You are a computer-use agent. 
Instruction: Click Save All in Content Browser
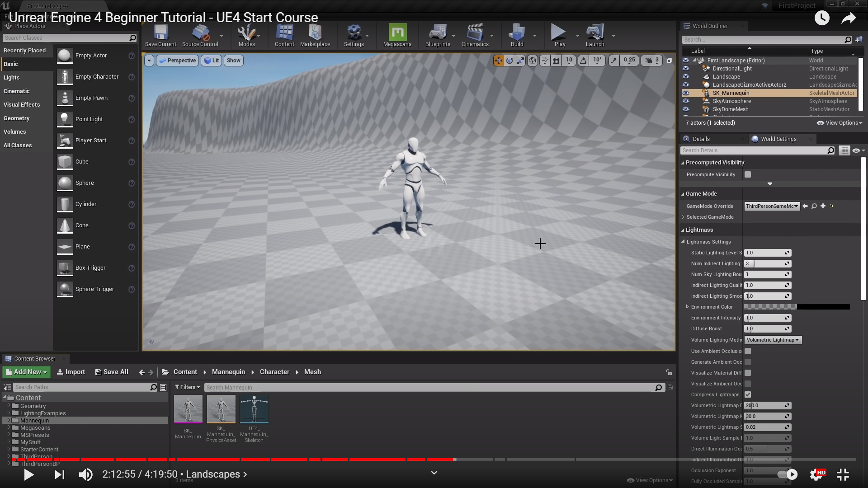point(112,372)
